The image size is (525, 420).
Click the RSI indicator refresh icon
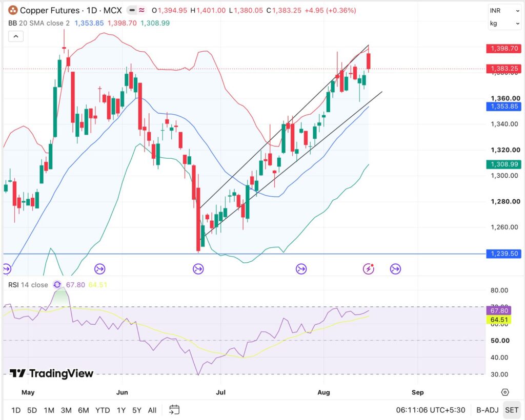point(57,285)
